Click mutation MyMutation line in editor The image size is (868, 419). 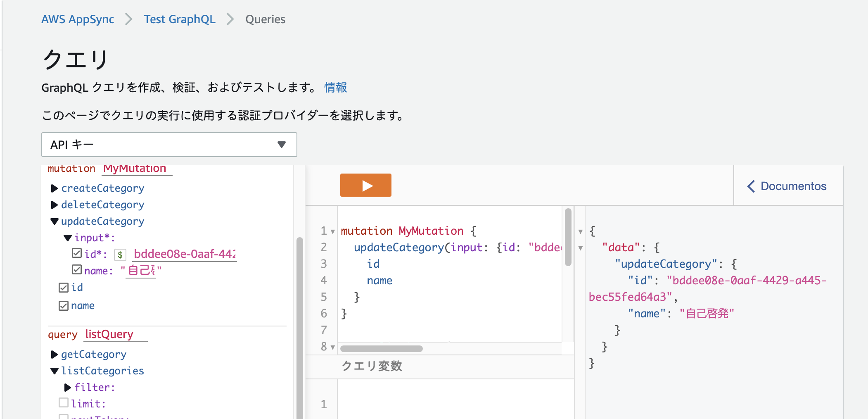coord(408,231)
